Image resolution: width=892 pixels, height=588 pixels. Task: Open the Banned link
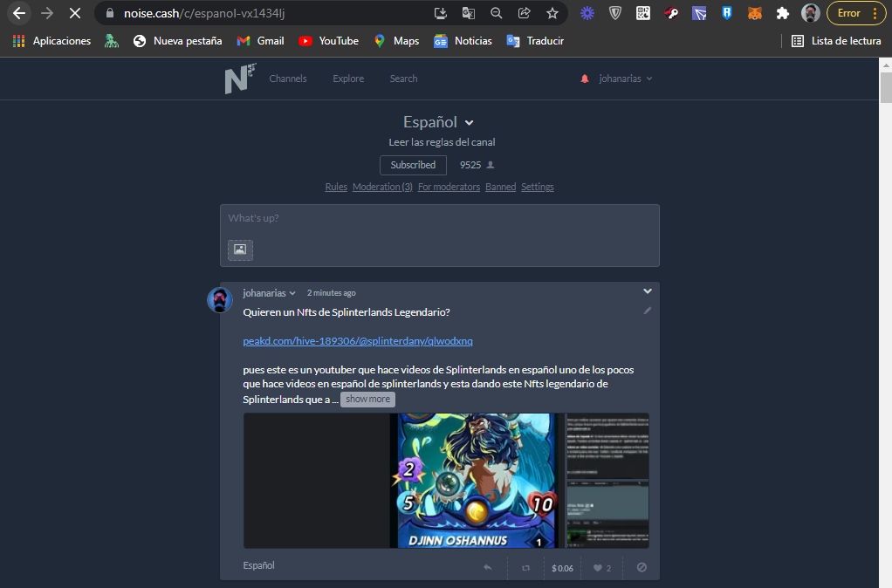click(501, 187)
